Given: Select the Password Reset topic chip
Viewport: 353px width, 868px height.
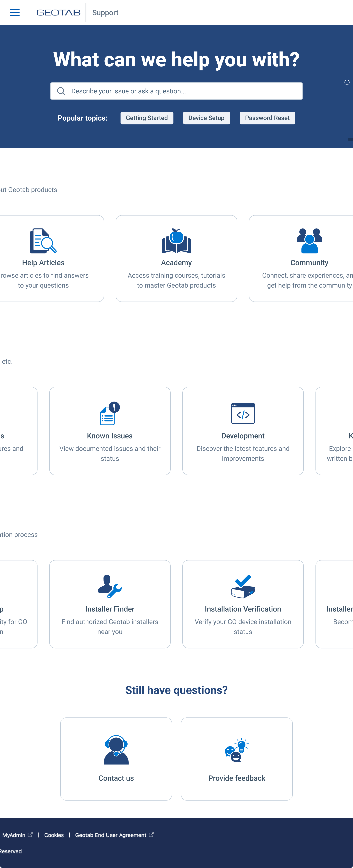Looking at the screenshot, I should pyautogui.click(x=268, y=118).
